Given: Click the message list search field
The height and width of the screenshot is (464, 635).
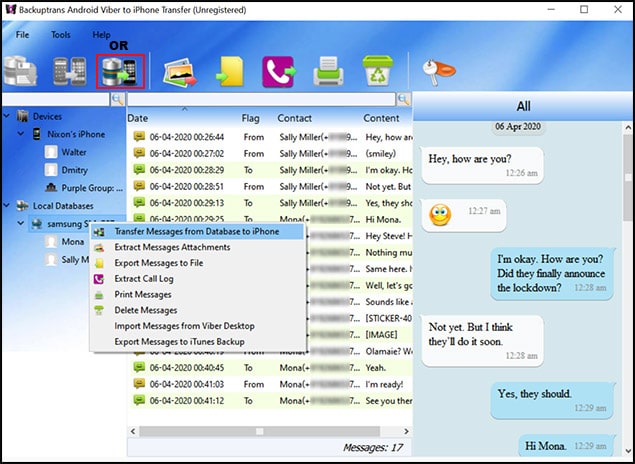Looking at the screenshot, I should 261,100.
